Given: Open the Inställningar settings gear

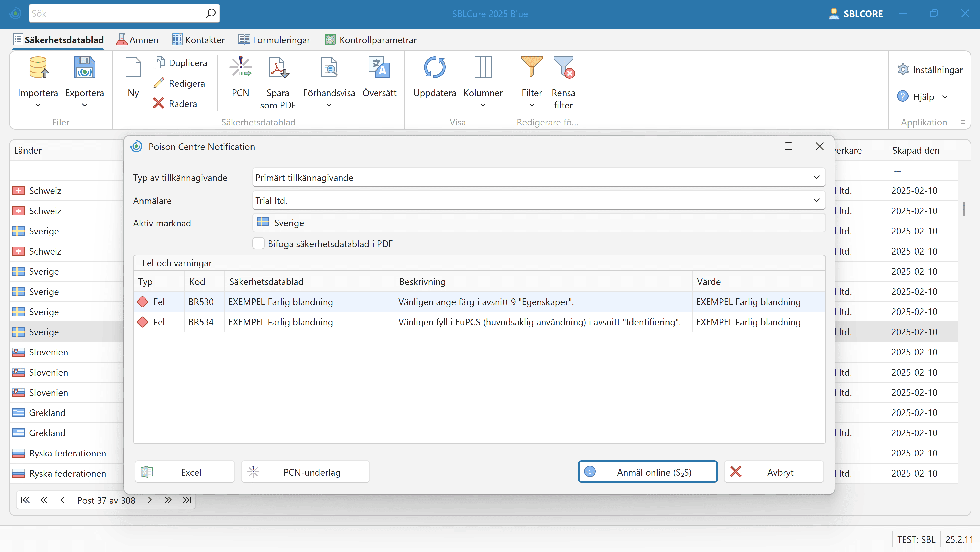Looking at the screenshot, I should [903, 70].
